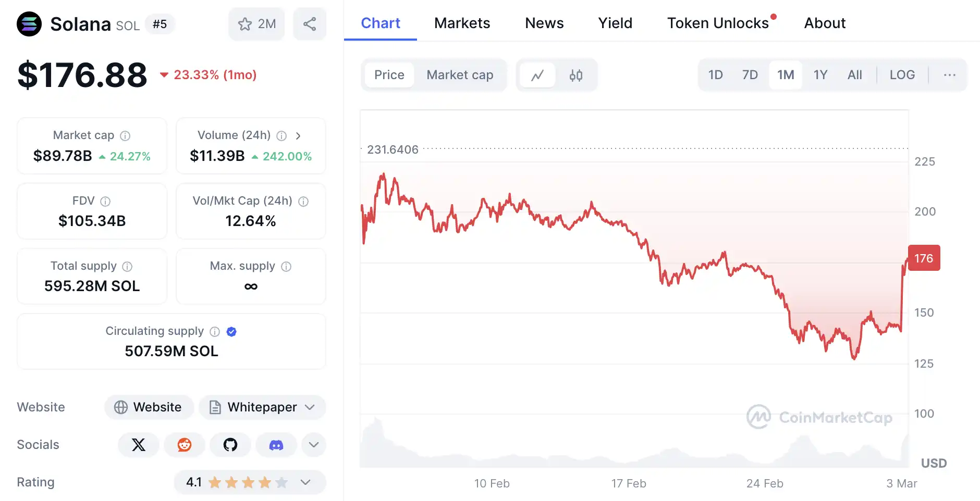Open chart more options ellipsis
The width and height of the screenshot is (980, 501).
click(949, 75)
